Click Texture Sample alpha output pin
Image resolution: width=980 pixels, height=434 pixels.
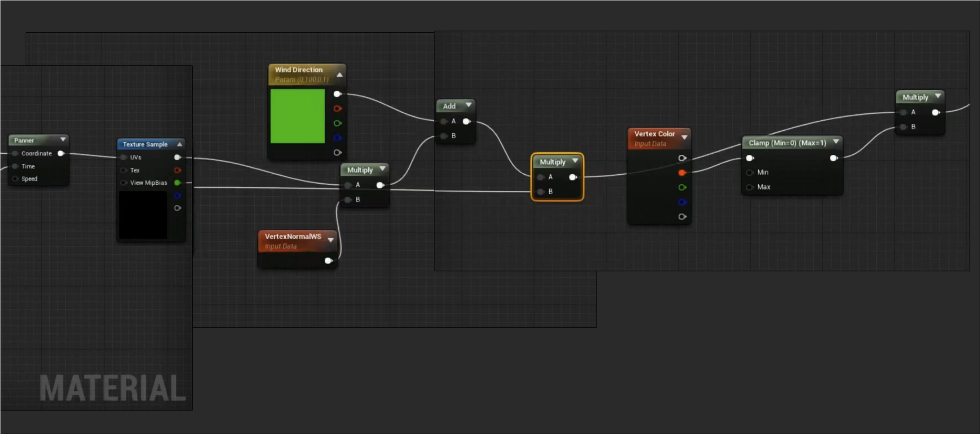(177, 208)
